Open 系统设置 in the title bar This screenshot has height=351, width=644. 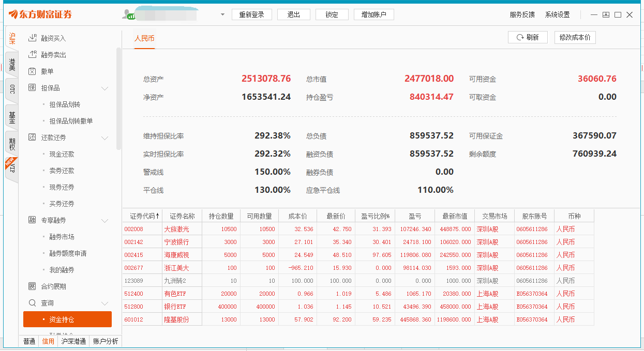coord(557,14)
